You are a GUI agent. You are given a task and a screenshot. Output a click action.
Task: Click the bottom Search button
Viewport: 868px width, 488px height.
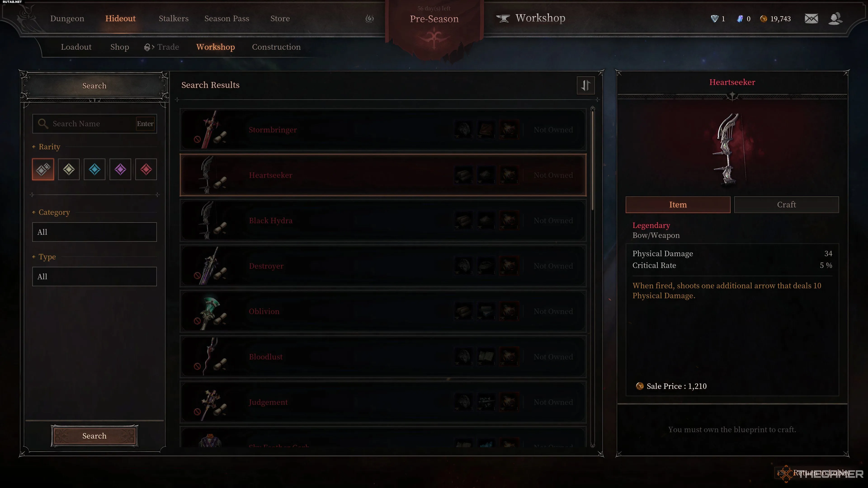click(94, 436)
